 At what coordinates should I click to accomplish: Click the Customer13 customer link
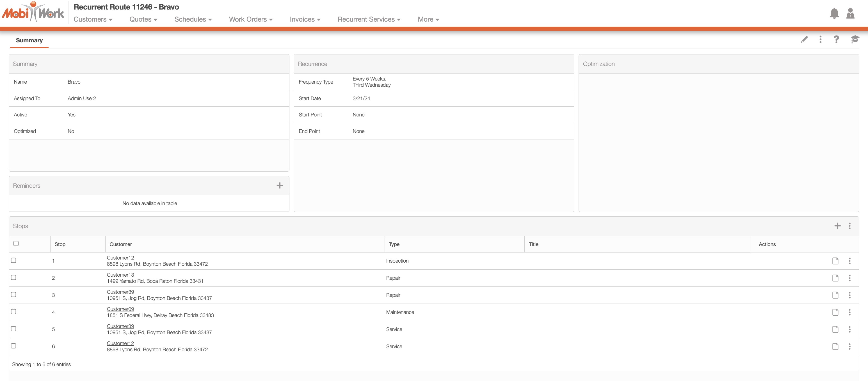(x=120, y=275)
